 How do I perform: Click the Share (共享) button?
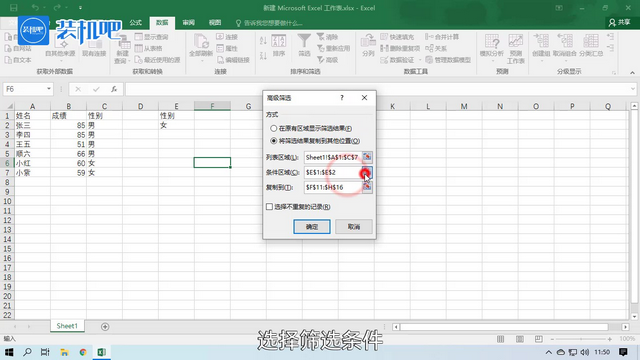[620, 22]
